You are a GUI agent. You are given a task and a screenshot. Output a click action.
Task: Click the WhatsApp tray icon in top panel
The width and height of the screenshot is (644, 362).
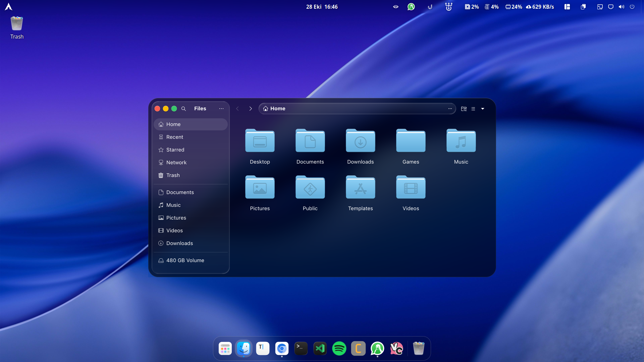(x=411, y=7)
